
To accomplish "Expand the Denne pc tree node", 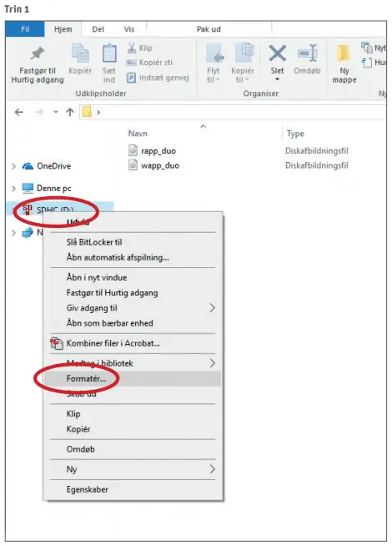I will tap(13, 189).
